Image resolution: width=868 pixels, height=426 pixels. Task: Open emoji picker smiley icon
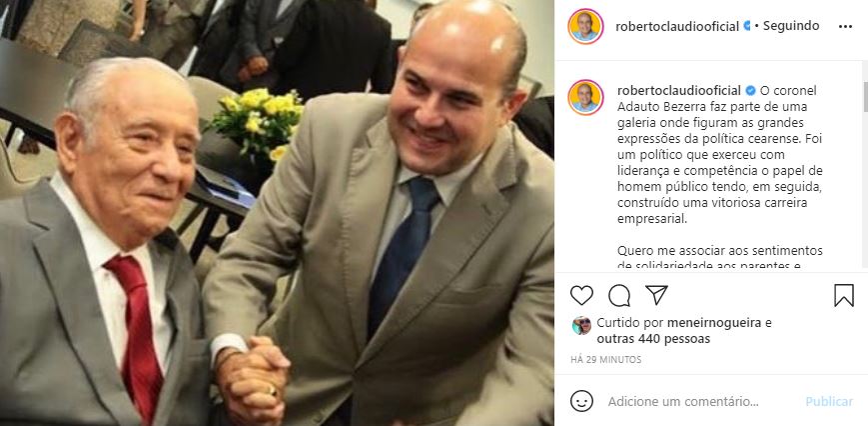pyautogui.click(x=581, y=401)
